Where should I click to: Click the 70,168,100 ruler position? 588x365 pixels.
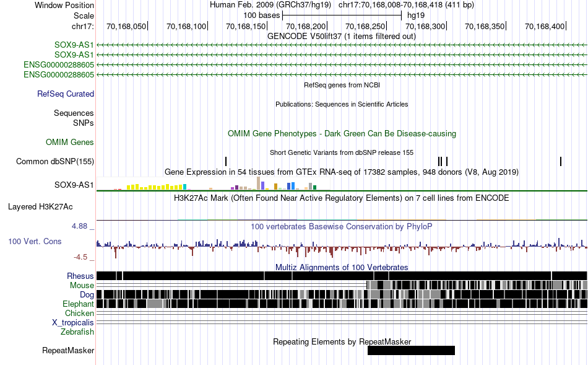pos(186,26)
